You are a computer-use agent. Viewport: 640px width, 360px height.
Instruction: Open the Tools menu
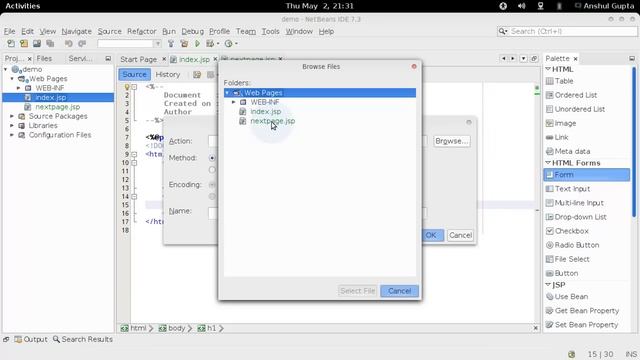pyautogui.click(x=270, y=31)
